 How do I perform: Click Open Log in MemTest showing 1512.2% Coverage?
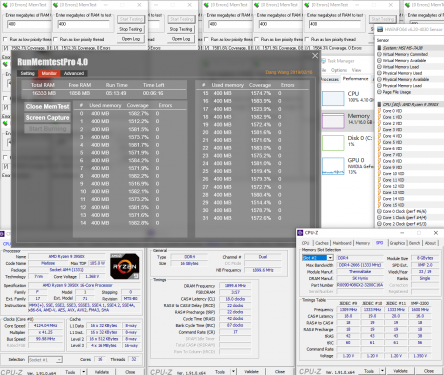click(x=131, y=39)
